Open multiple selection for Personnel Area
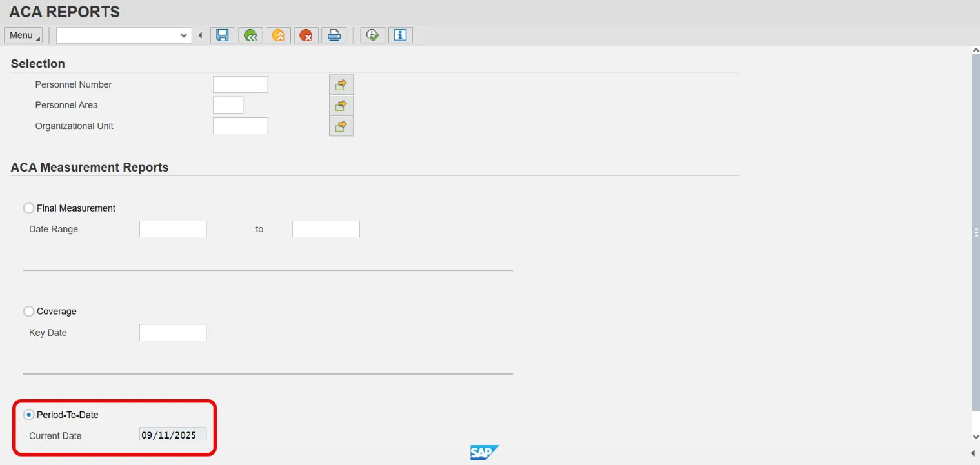 point(341,105)
